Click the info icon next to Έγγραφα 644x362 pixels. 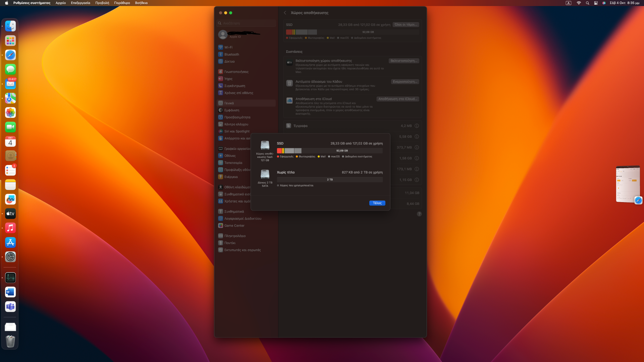[x=417, y=126]
